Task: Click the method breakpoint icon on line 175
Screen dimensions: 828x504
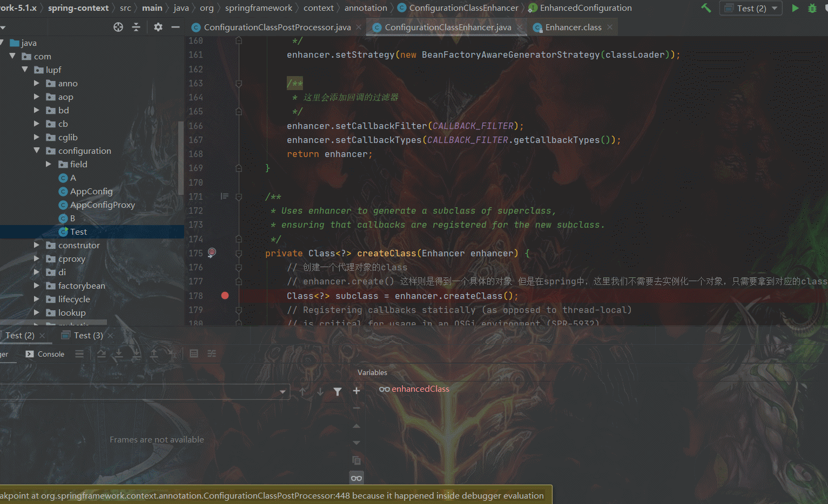Action: [212, 253]
